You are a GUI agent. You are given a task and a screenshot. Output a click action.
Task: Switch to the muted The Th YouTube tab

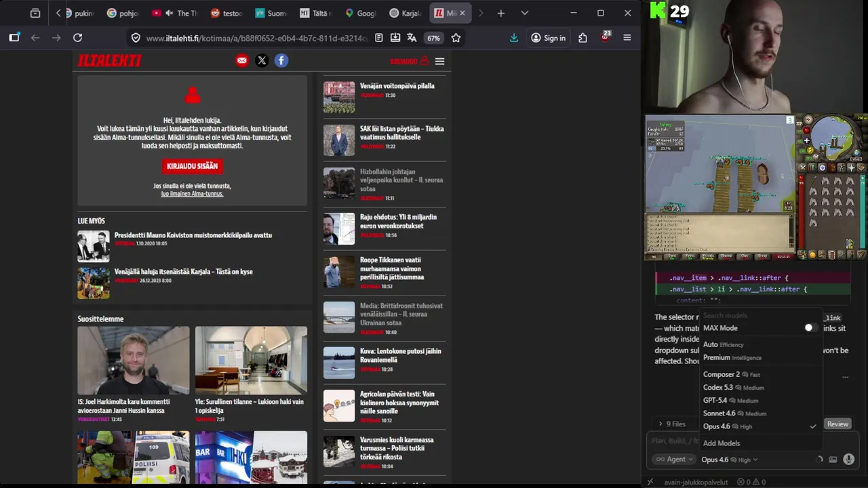click(x=175, y=13)
